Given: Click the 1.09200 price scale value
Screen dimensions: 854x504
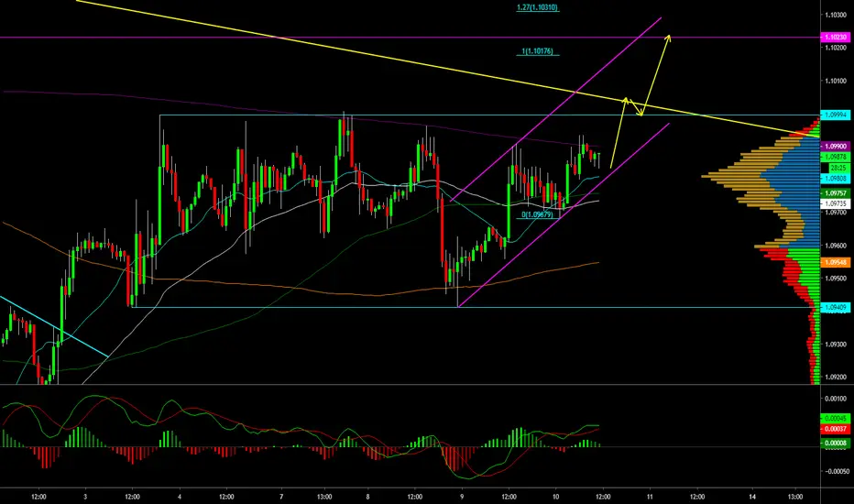Looking at the screenshot, I should point(836,377).
